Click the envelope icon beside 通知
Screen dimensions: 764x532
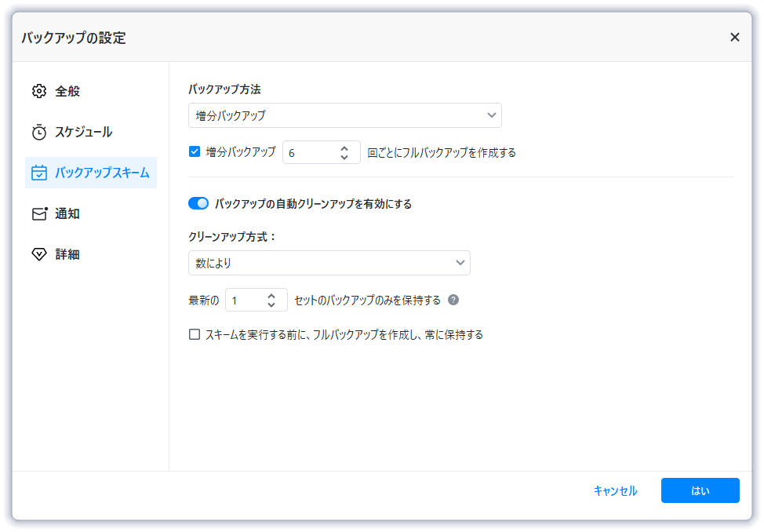[x=39, y=213]
